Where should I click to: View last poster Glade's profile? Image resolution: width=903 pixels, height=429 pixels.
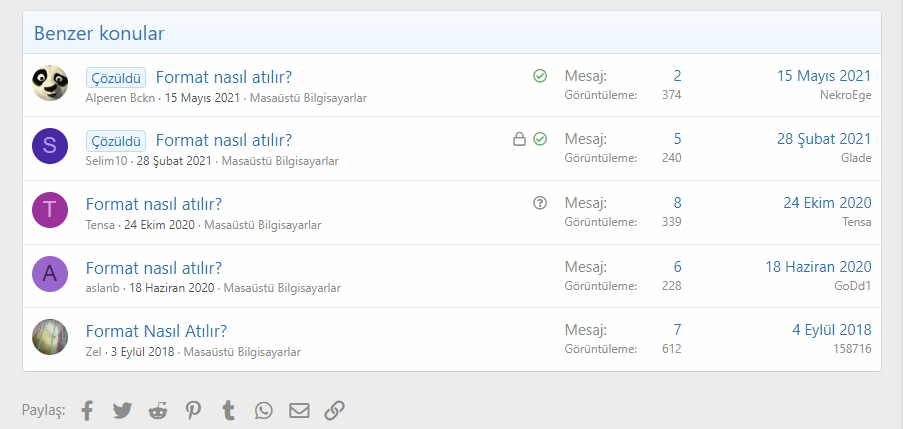(x=856, y=158)
